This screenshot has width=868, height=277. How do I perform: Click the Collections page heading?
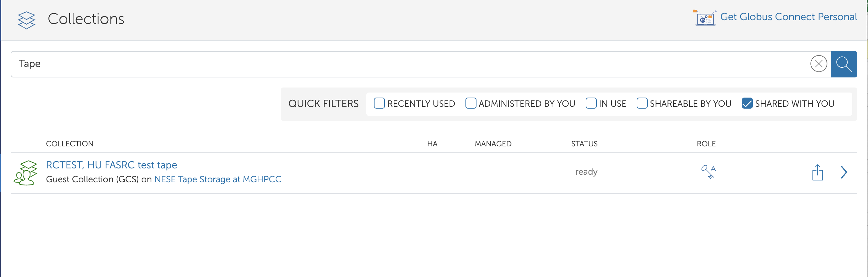pos(86,19)
